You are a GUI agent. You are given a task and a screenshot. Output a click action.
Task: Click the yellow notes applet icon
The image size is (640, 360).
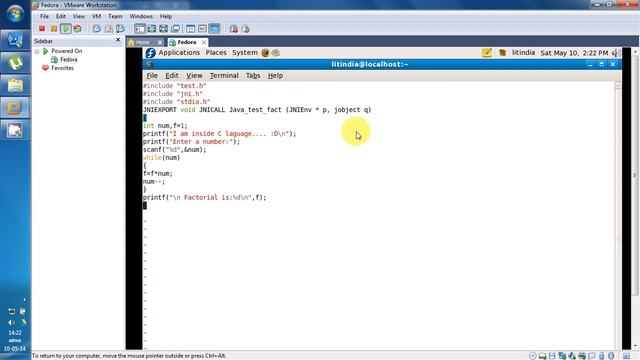(487, 53)
